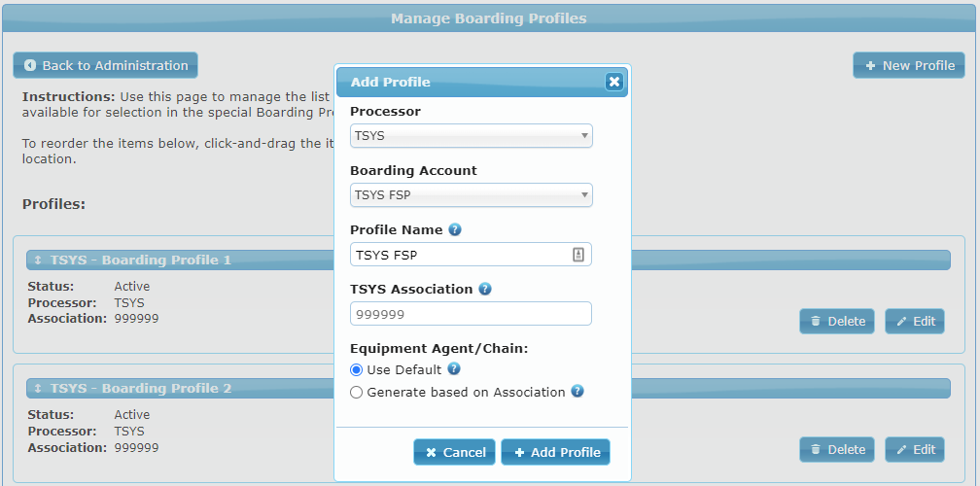Open the TSYS Association help icon
Viewport: 980px width, 486px height.
(484, 289)
